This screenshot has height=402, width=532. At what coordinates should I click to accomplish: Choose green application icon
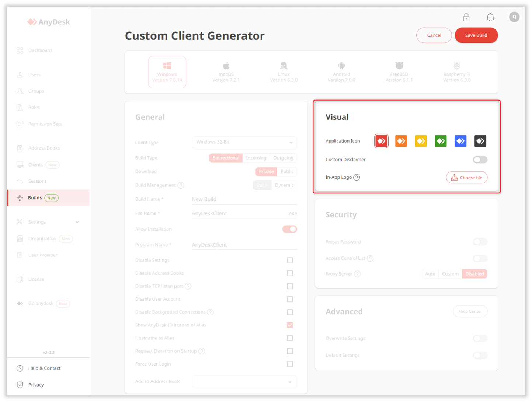pos(441,141)
